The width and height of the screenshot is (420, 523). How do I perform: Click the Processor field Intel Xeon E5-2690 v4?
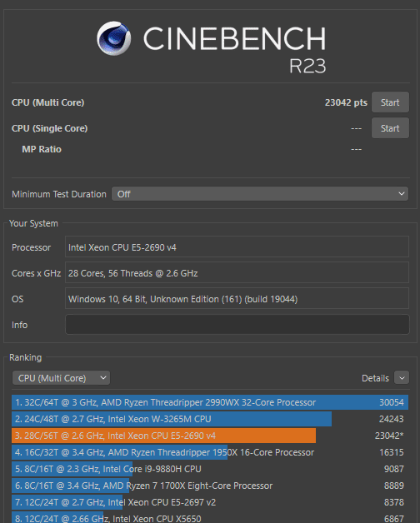237,247
